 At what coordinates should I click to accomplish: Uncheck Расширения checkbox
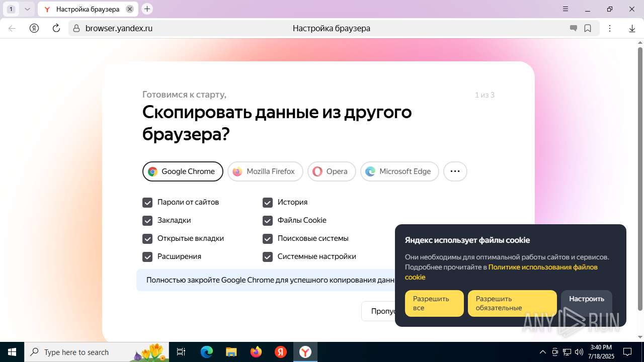pyautogui.click(x=147, y=256)
